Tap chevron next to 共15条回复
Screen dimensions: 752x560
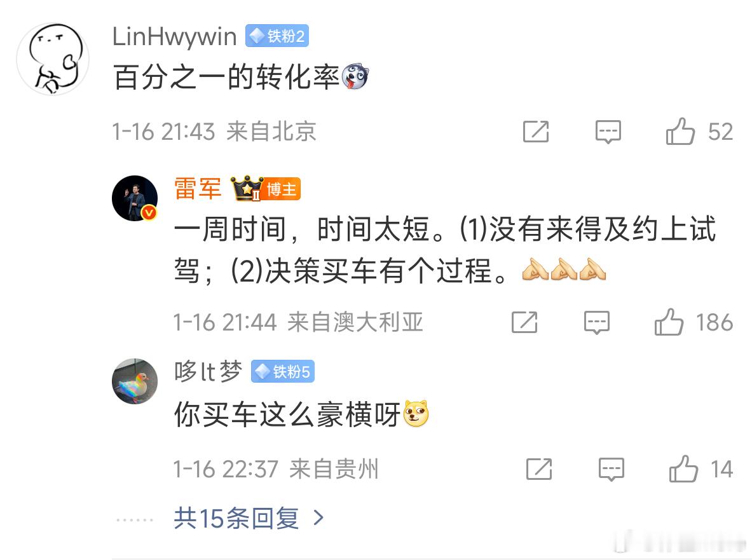(x=318, y=518)
